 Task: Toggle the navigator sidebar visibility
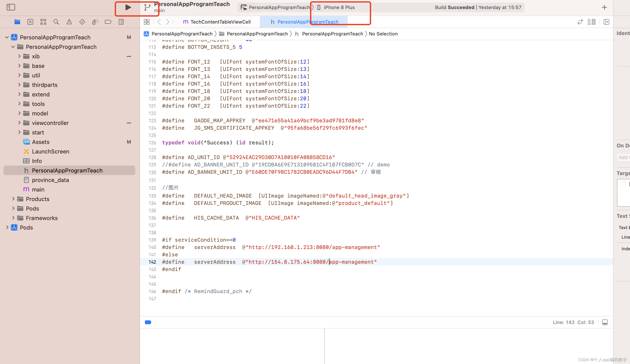pyautogui.click(x=11, y=7)
